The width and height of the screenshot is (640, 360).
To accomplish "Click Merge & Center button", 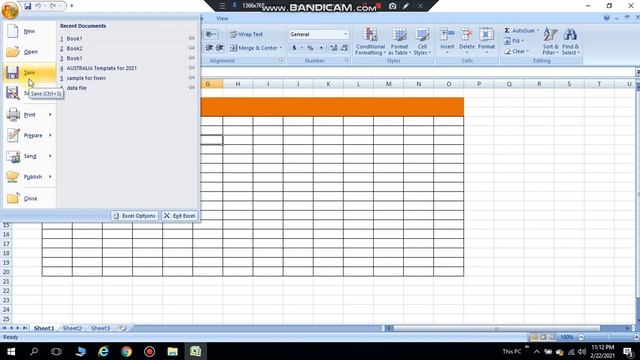I will point(253,48).
